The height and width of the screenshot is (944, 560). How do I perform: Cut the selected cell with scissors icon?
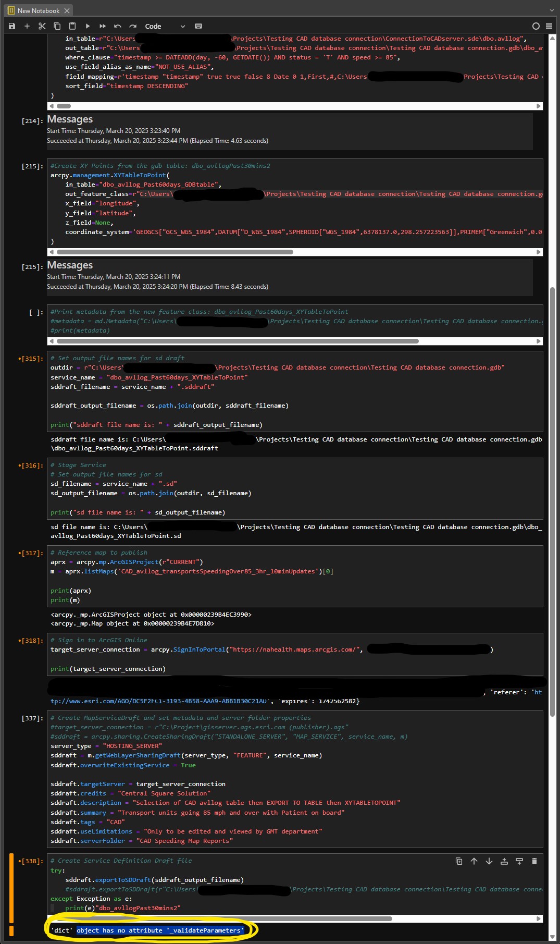(42, 26)
